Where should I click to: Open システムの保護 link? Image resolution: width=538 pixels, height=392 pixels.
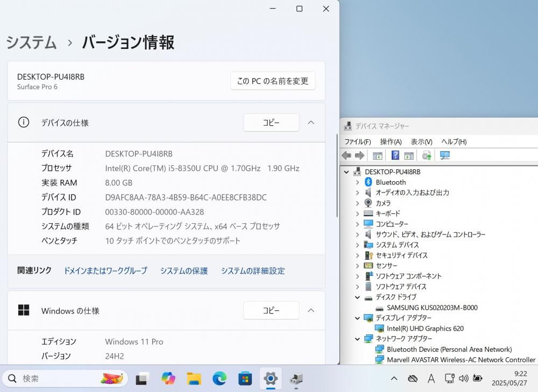184,270
